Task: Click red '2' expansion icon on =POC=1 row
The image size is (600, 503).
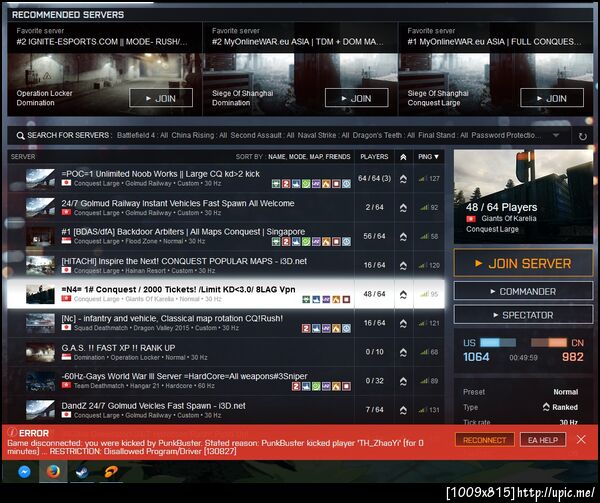Action: tap(286, 184)
